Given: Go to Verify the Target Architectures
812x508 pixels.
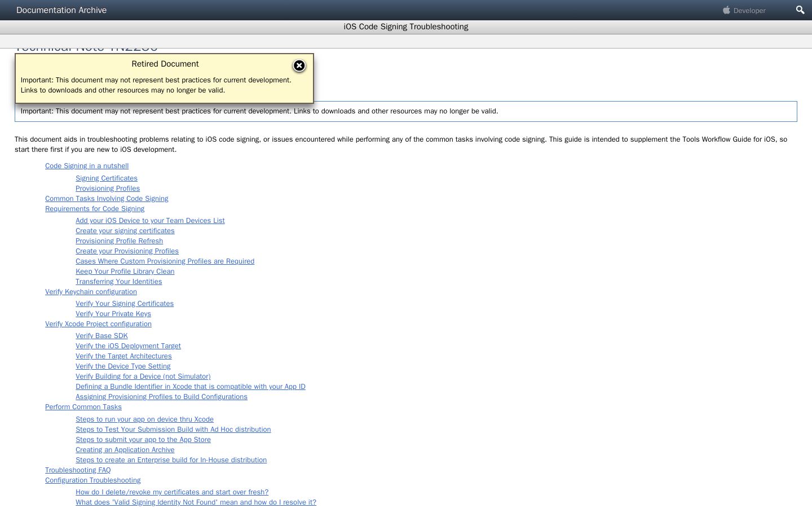Looking at the screenshot, I should (x=123, y=356).
